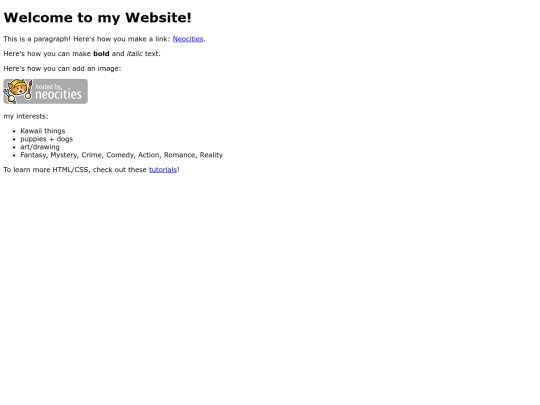Click the bullet beside puppies + dogs
This screenshot has height=405, width=540.
14,139
